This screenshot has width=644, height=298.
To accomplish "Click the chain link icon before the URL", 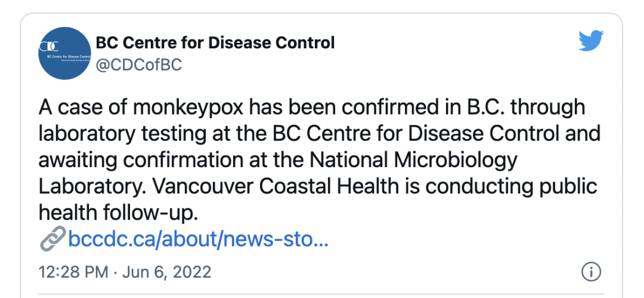I will 52,238.
